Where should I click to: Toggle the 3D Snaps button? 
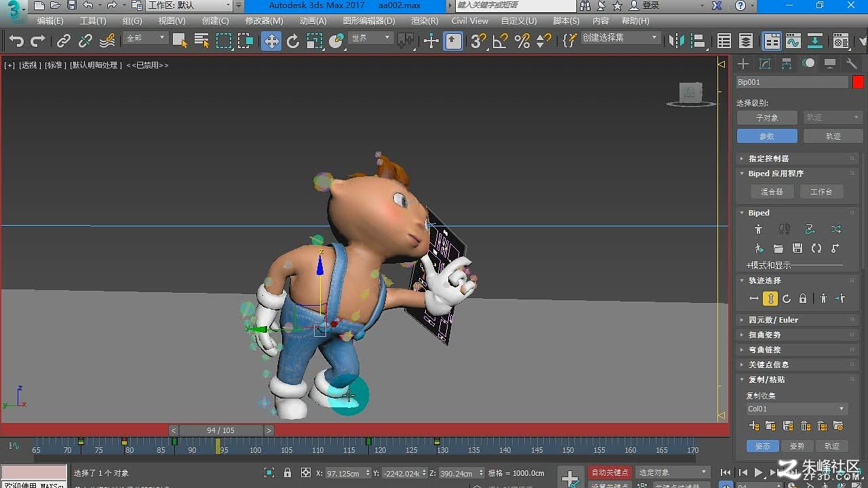pos(479,41)
